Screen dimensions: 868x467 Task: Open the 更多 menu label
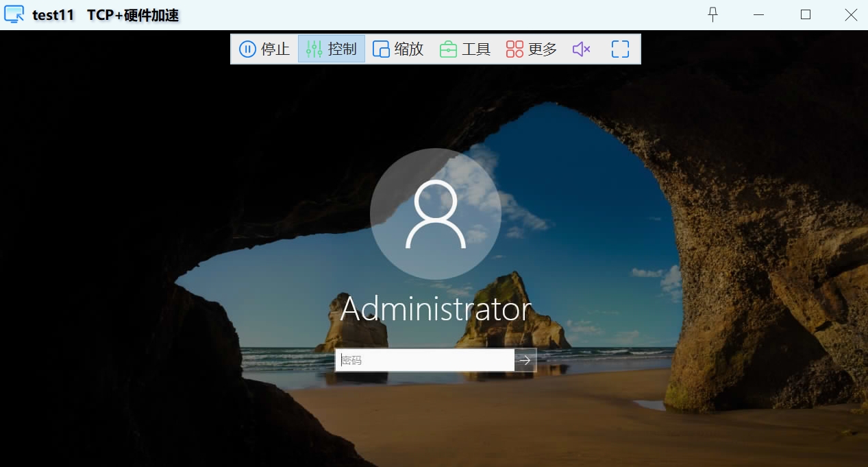coord(543,49)
